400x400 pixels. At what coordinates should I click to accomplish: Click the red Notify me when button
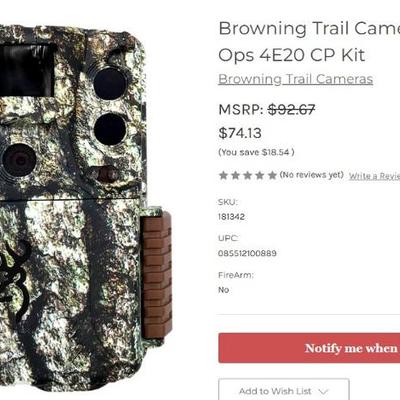click(x=309, y=348)
